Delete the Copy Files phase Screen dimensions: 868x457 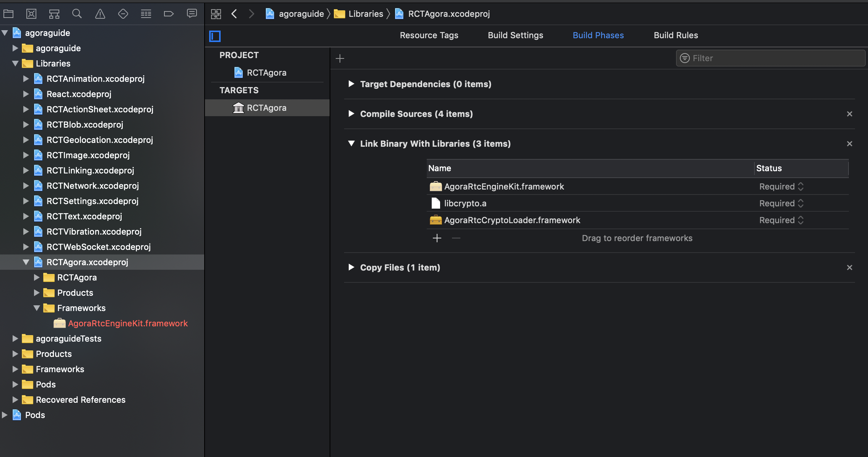(850, 267)
